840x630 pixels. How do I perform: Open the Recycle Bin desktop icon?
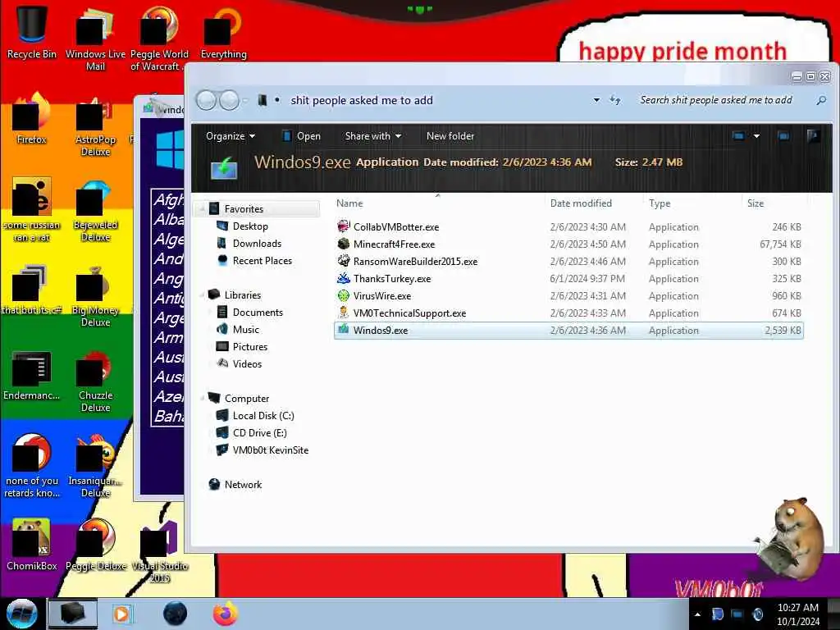(32, 32)
